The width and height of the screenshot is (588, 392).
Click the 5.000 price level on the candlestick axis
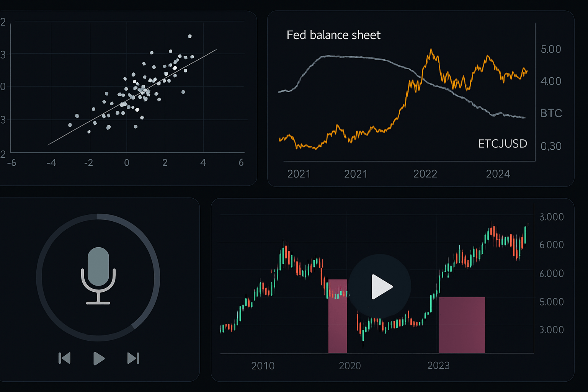551,302
